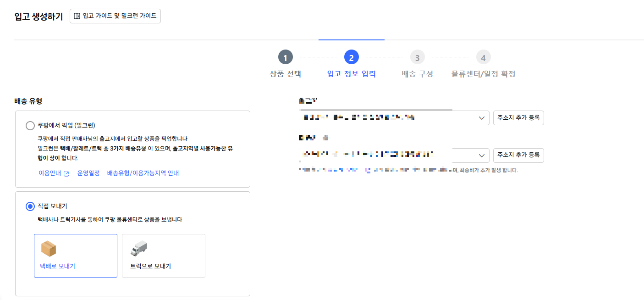Open the 운영일정 link
The image size is (644, 300).
(x=88, y=173)
